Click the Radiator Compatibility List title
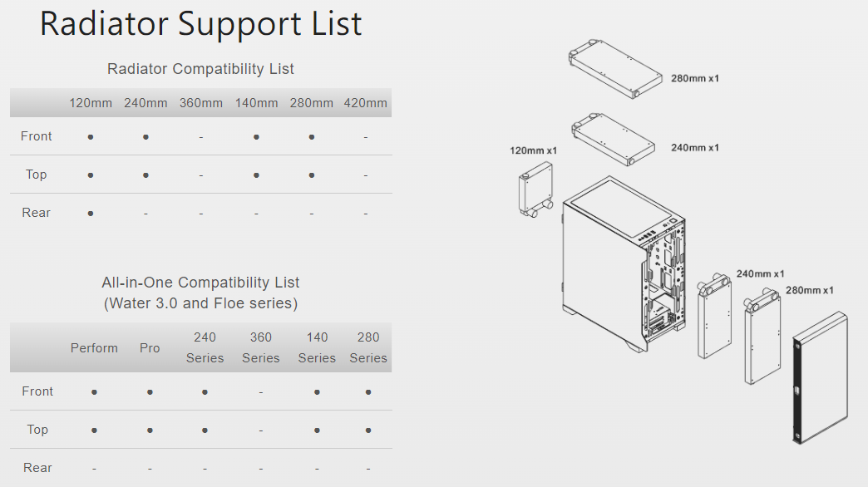The height and width of the screenshot is (487, 868). (200, 69)
